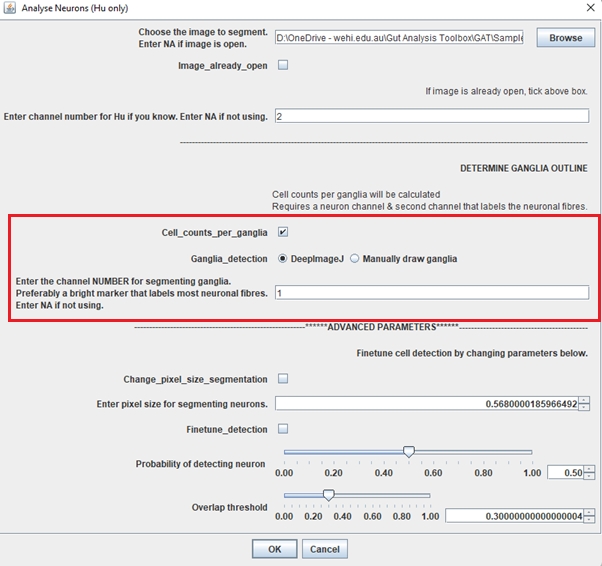The image size is (602, 566).
Task: Click the ganglia segmentation channel field
Action: (x=431, y=293)
